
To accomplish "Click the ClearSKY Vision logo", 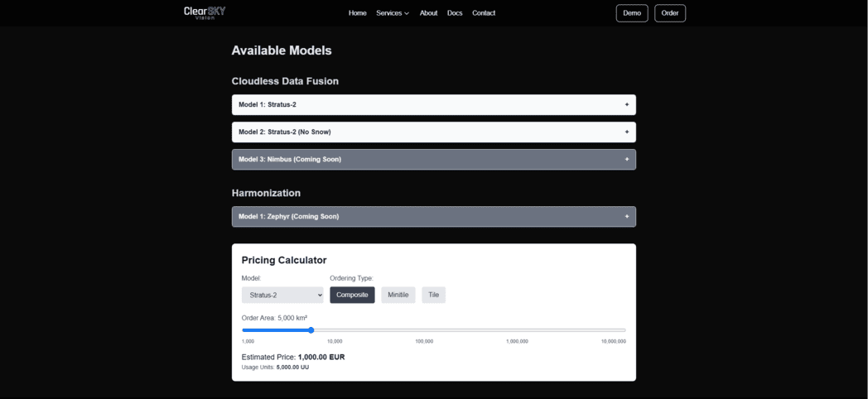I will (204, 12).
